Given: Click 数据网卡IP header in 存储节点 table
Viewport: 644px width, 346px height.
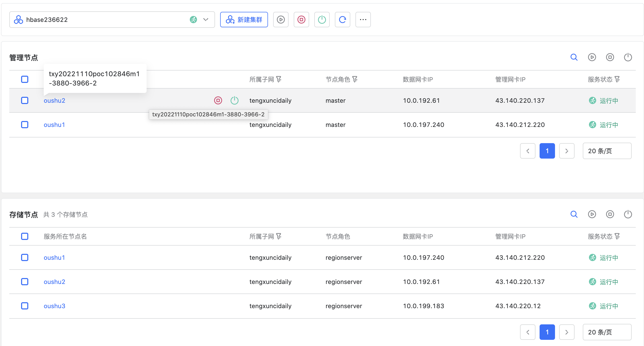Looking at the screenshot, I should pyautogui.click(x=418, y=236).
